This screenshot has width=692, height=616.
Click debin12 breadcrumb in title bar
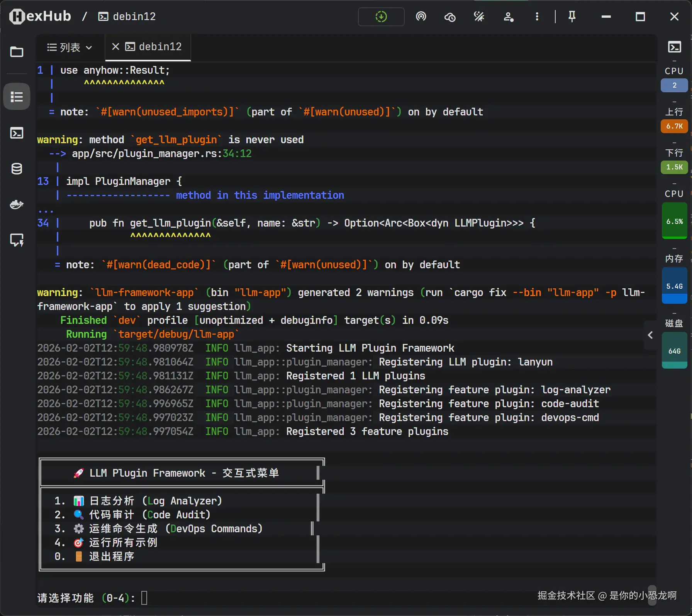coord(127,16)
